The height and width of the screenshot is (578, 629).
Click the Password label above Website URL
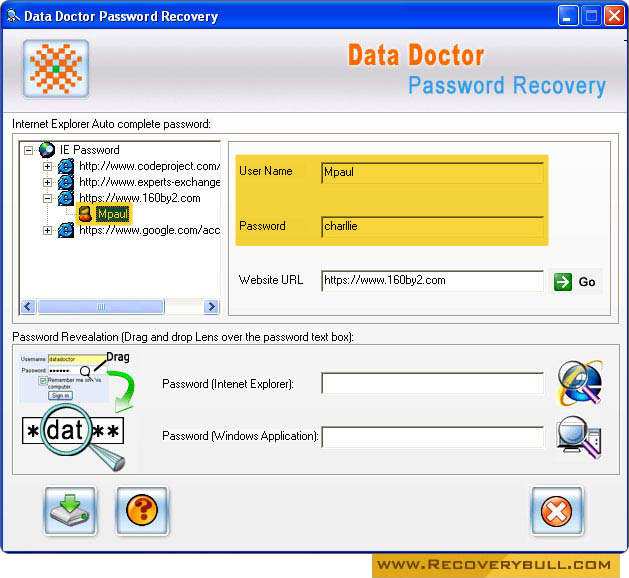[x=262, y=226]
